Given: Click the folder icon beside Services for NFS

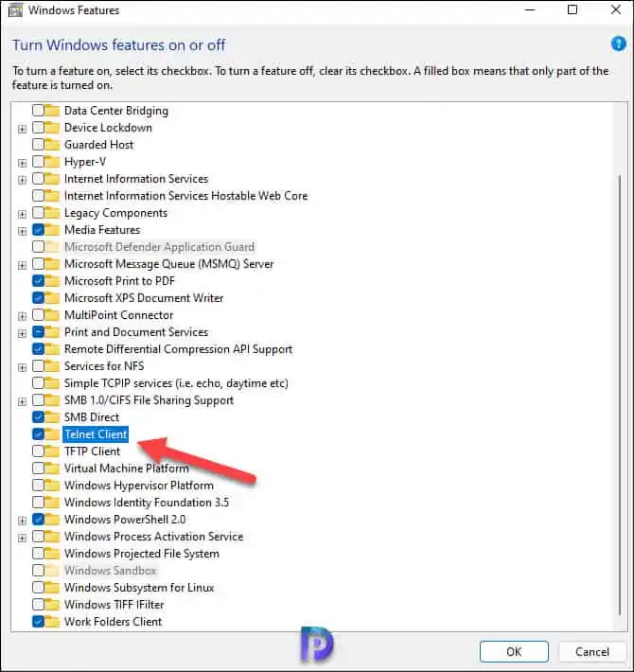Looking at the screenshot, I should [52, 366].
